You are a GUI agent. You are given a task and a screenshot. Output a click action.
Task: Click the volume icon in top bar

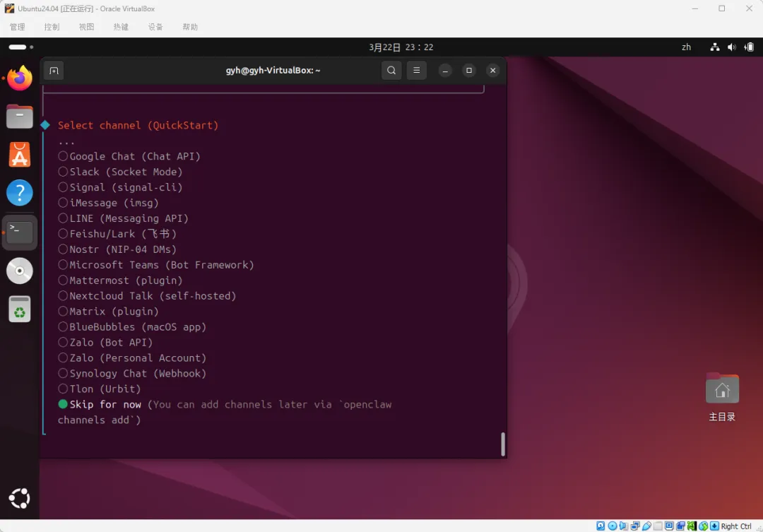click(731, 47)
